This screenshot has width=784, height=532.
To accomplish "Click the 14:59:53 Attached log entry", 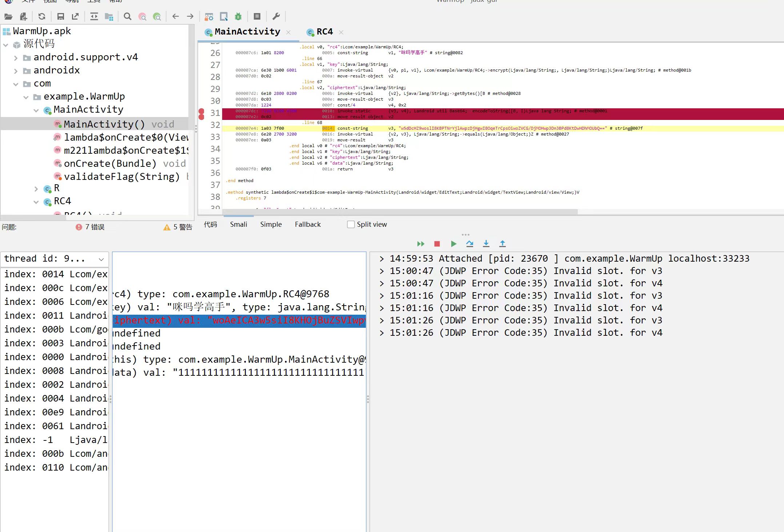I will (564, 258).
